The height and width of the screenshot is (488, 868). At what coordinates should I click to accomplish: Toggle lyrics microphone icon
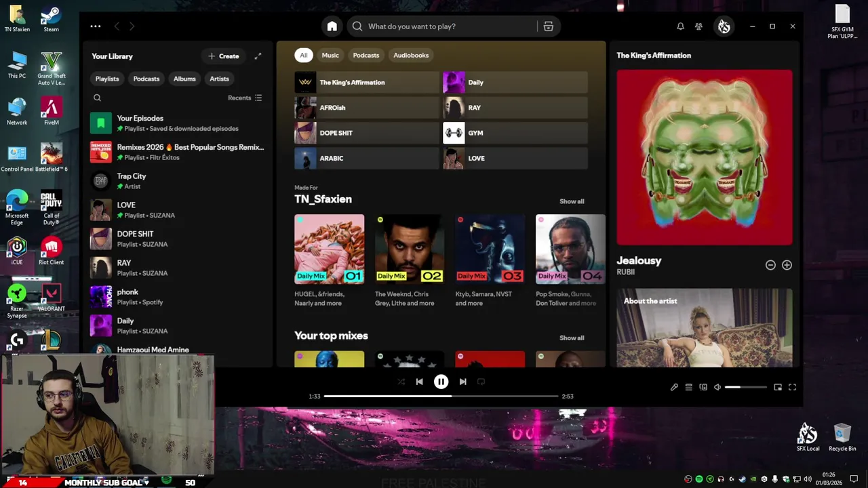[674, 387]
